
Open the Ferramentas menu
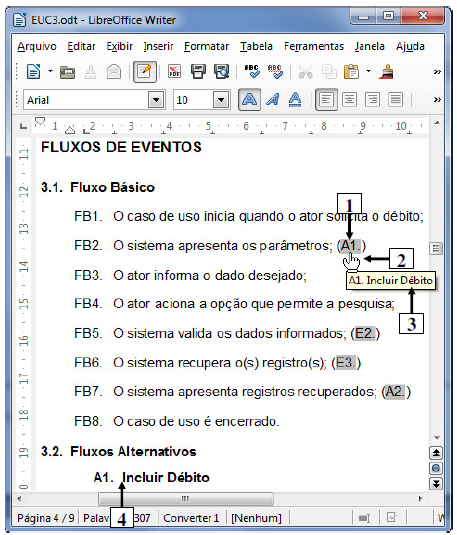(x=314, y=46)
